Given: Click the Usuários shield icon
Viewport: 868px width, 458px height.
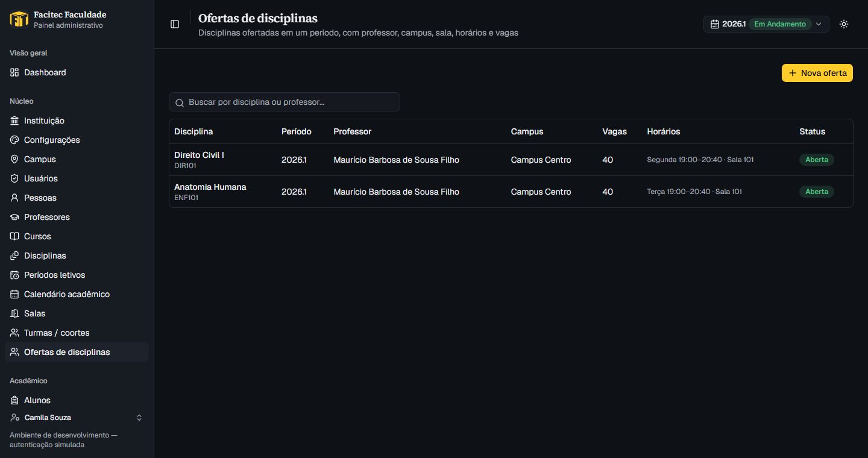Looking at the screenshot, I should (14, 178).
